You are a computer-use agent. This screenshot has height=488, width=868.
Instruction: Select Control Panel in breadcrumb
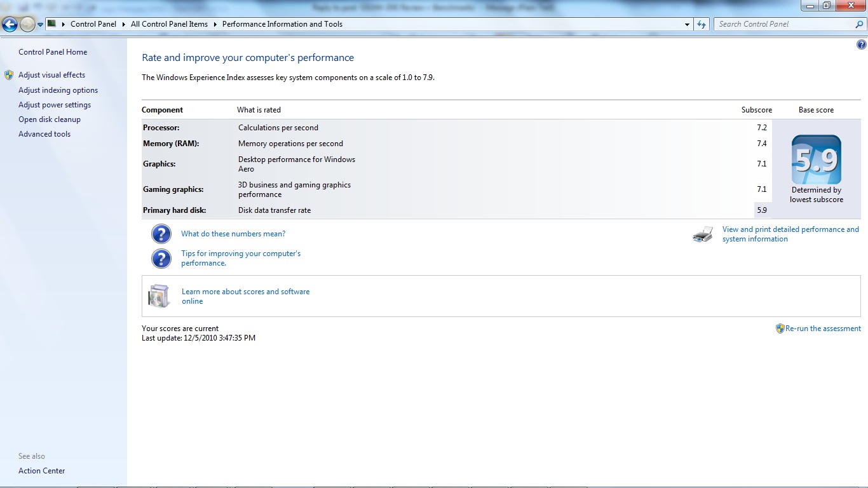(x=93, y=24)
